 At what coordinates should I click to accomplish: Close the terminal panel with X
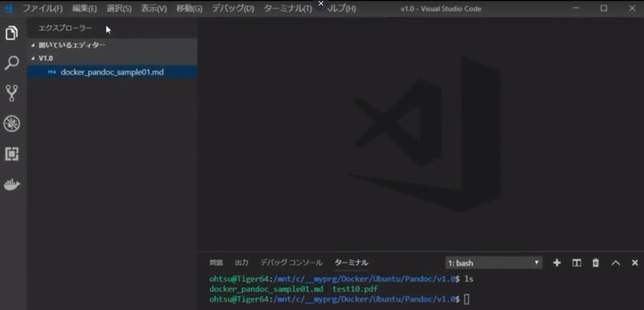635,263
